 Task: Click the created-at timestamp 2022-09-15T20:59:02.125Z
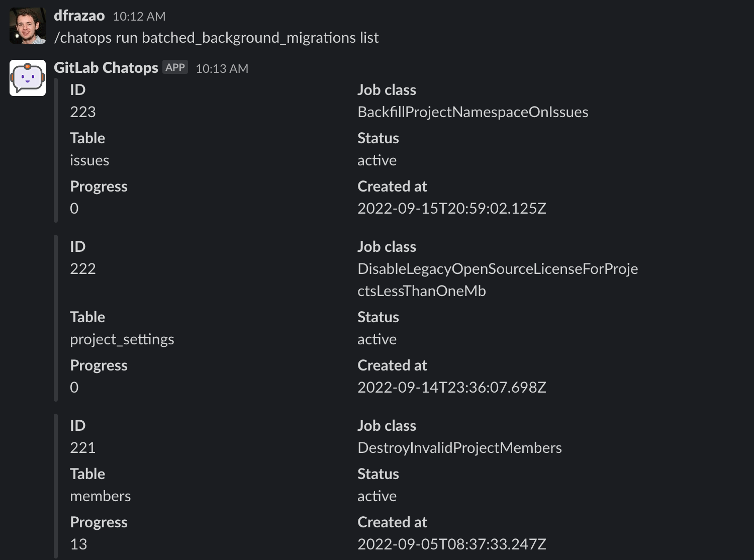[451, 209]
